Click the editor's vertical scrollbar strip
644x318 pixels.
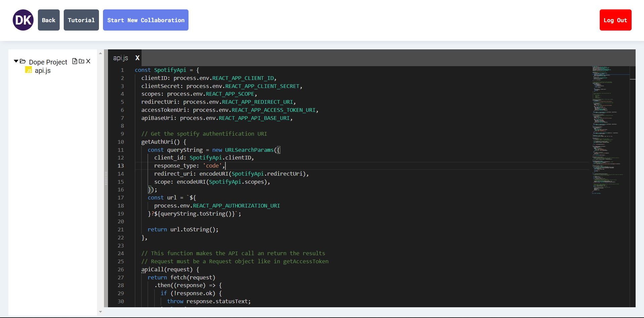(633, 186)
